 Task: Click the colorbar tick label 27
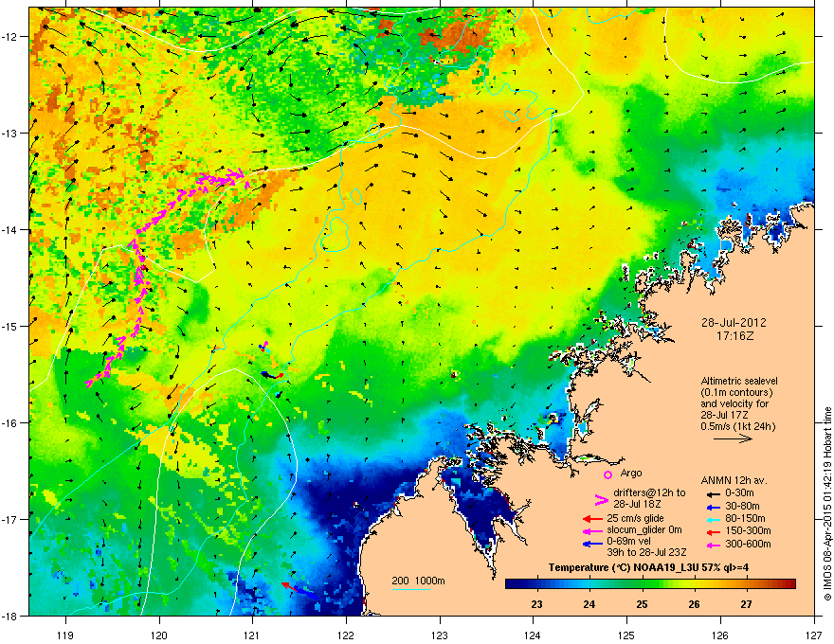coord(747,604)
